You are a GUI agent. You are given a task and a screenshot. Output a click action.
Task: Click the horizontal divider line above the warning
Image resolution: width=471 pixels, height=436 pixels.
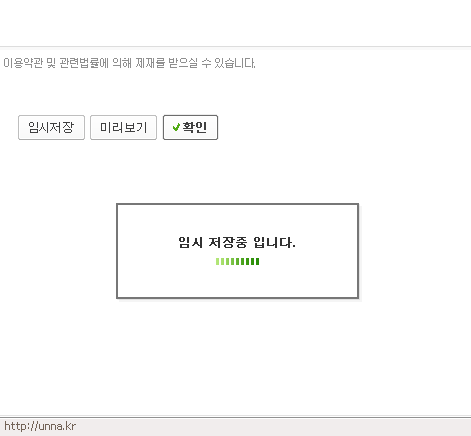click(235, 47)
